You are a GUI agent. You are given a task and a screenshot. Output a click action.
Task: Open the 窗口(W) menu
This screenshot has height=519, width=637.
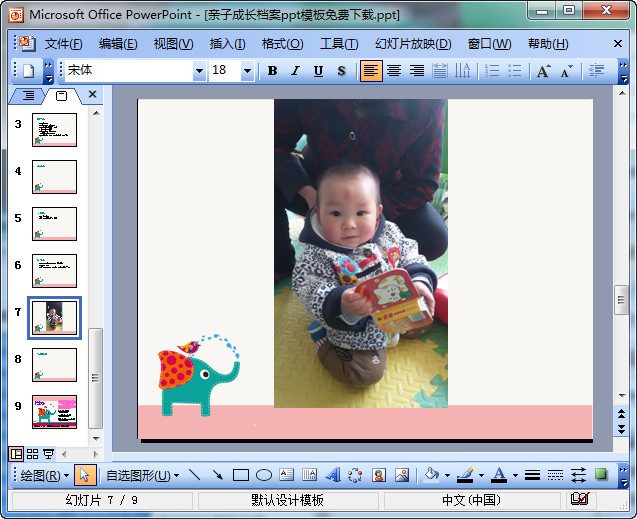[x=490, y=43]
